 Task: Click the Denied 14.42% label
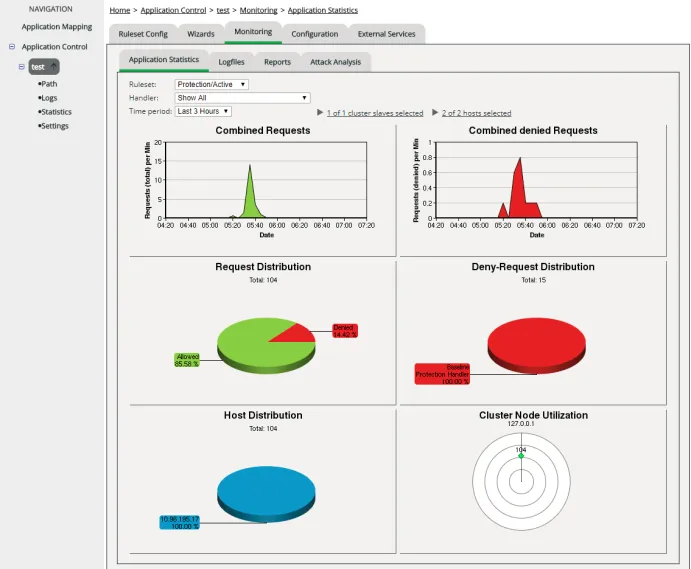coord(345,331)
